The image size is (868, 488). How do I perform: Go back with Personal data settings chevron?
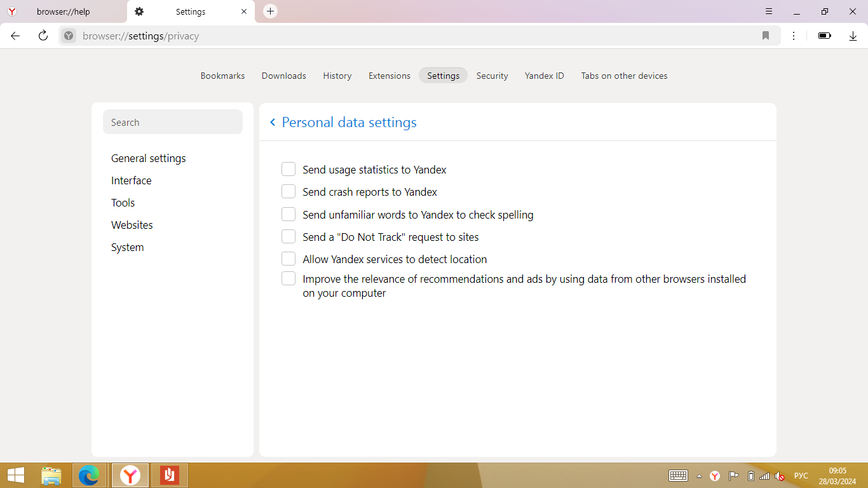[273, 122]
